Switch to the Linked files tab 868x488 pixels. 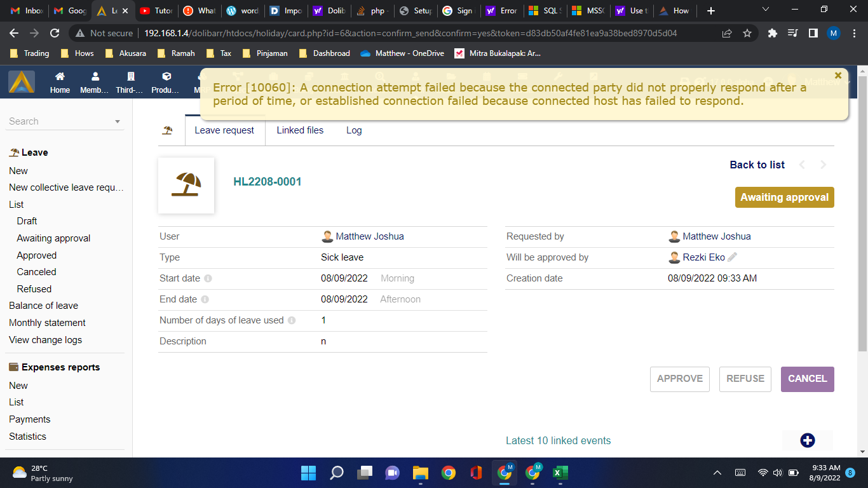pyautogui.click(x=300, y=130)
